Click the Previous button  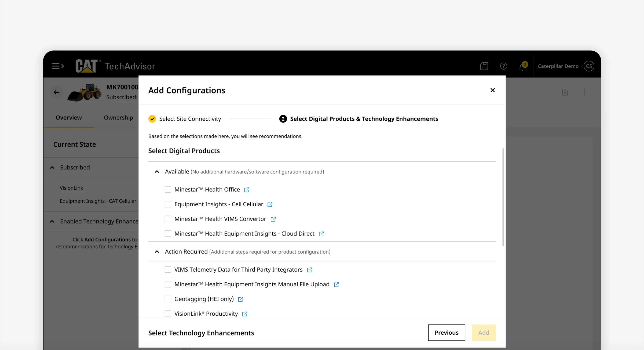point(447,333)
